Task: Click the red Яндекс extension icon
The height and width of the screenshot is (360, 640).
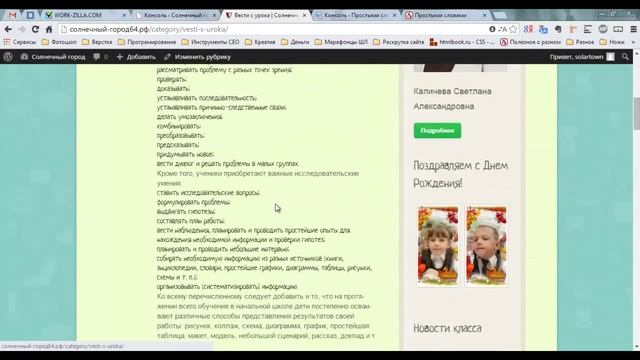Action: 528,29
